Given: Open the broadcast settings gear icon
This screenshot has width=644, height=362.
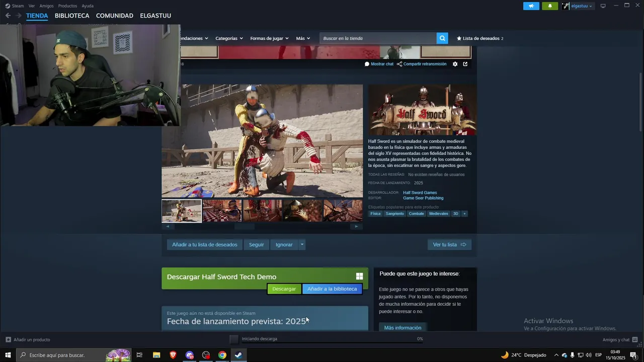Looking at the screenshot, I should 455,64.
